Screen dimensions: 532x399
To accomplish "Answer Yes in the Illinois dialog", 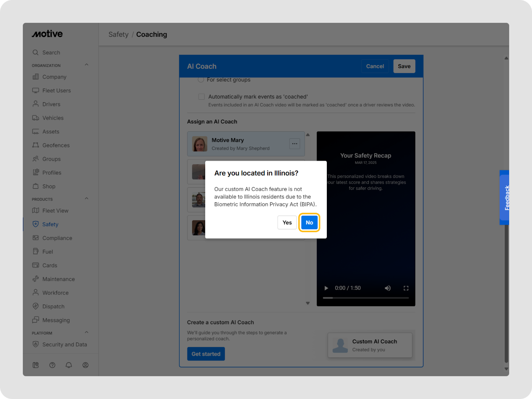I will [x=287, y=222].
